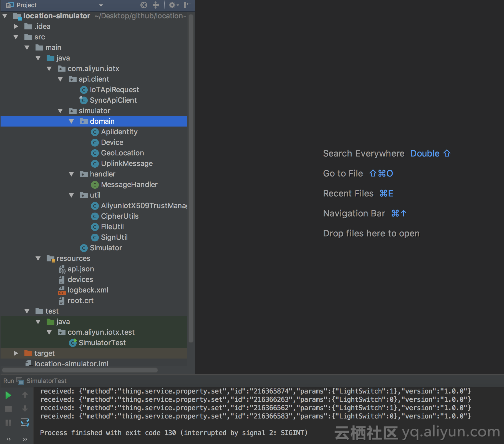Screen dimensions: 504x444
Task: Expand the target folder
Action: tap(16, 353)
